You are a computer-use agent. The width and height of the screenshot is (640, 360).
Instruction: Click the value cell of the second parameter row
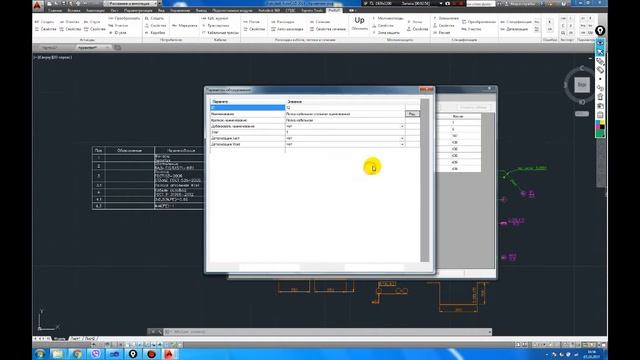pos(345,114)
